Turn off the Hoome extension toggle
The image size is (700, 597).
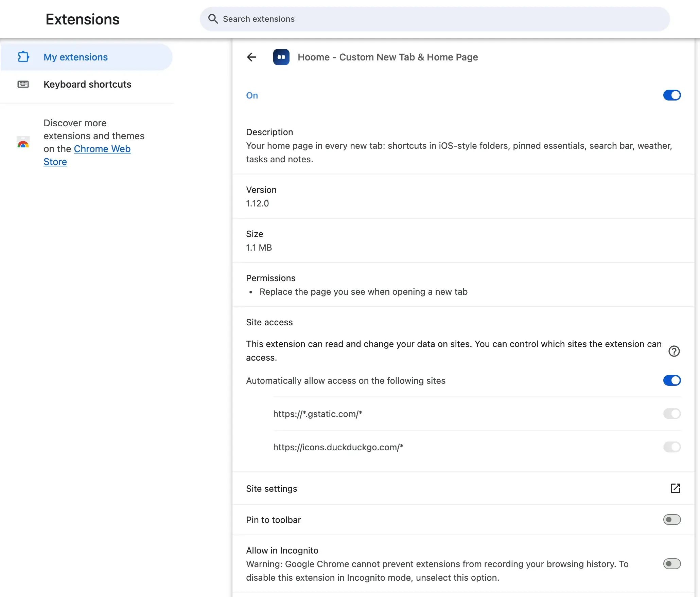(x=672, y=95)
